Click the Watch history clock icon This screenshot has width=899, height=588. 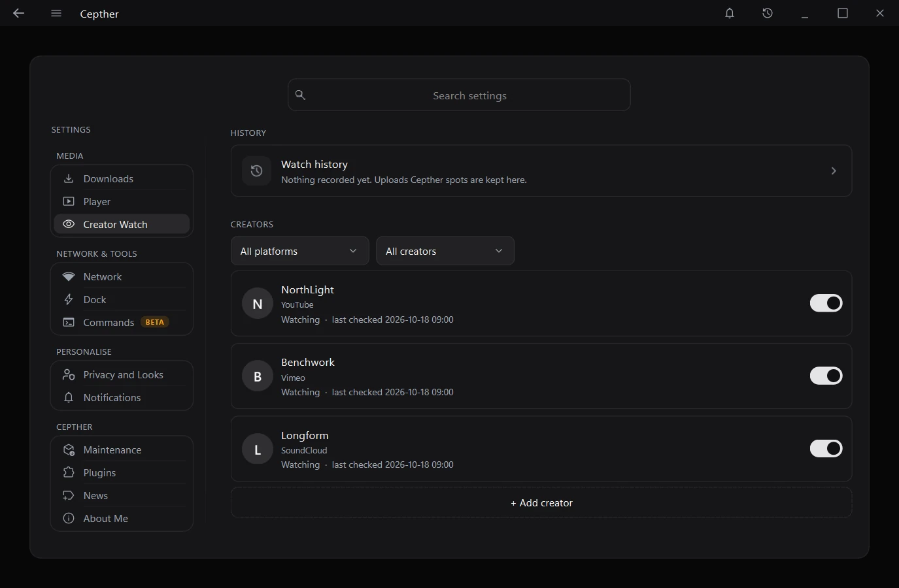pyautogui.click(x=257, y=171)
